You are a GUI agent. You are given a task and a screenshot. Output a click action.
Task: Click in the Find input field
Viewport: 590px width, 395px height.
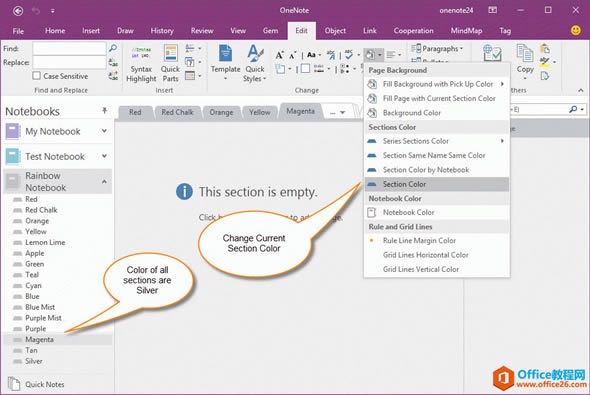tap(69, 48)
